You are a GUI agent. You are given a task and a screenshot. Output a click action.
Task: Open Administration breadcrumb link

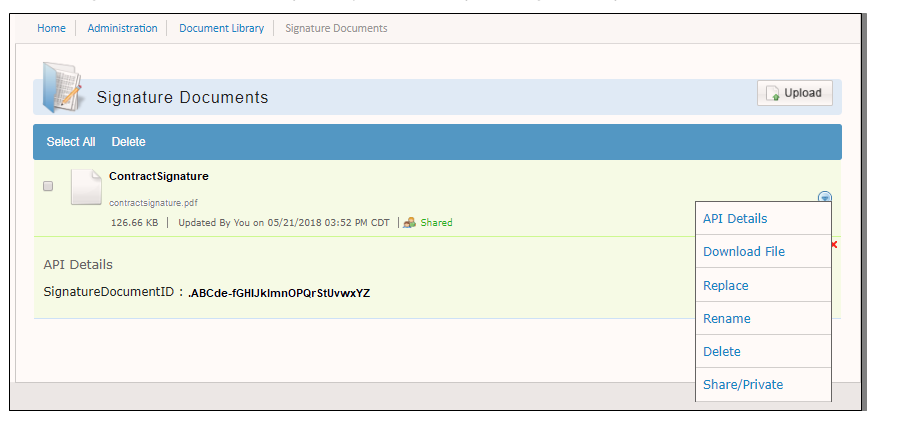[x=122, y=28]
